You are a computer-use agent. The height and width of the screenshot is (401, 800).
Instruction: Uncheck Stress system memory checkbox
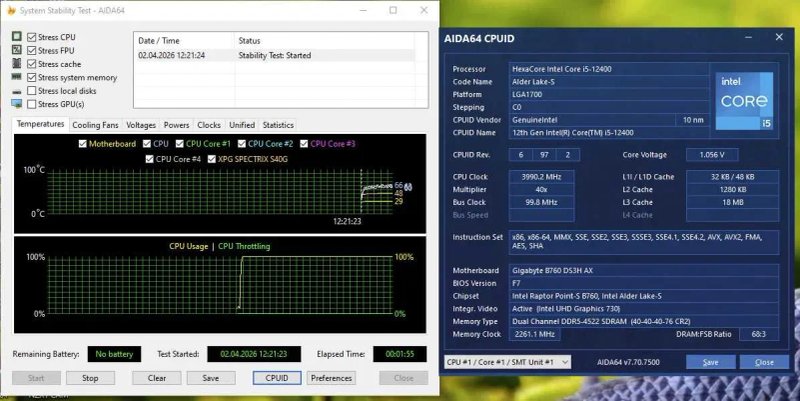(32, 78)
